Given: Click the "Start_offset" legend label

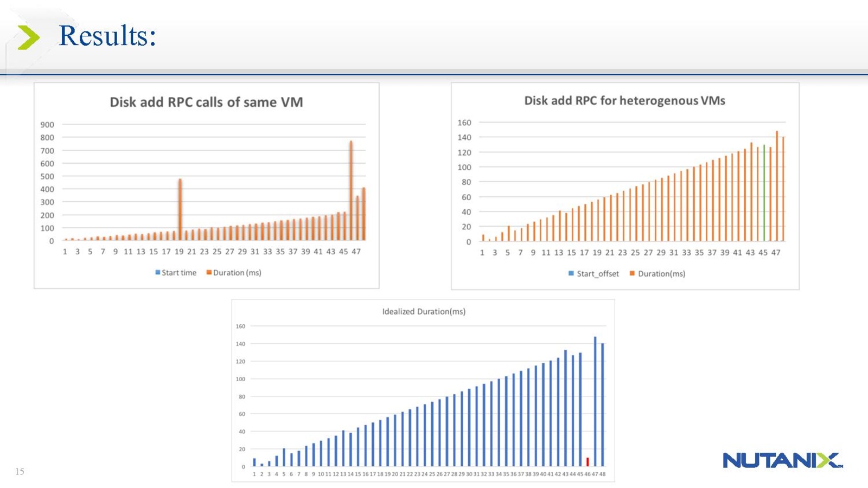Looking at the screenshot, I should click(x=597, y=273).
